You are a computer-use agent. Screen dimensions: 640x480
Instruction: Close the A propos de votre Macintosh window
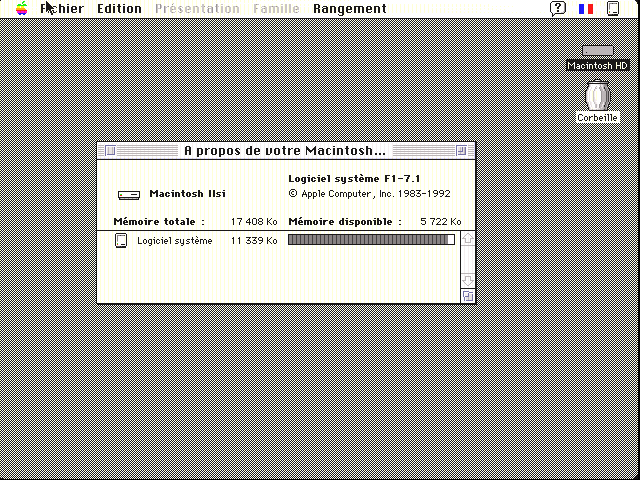tap(110, 151)
